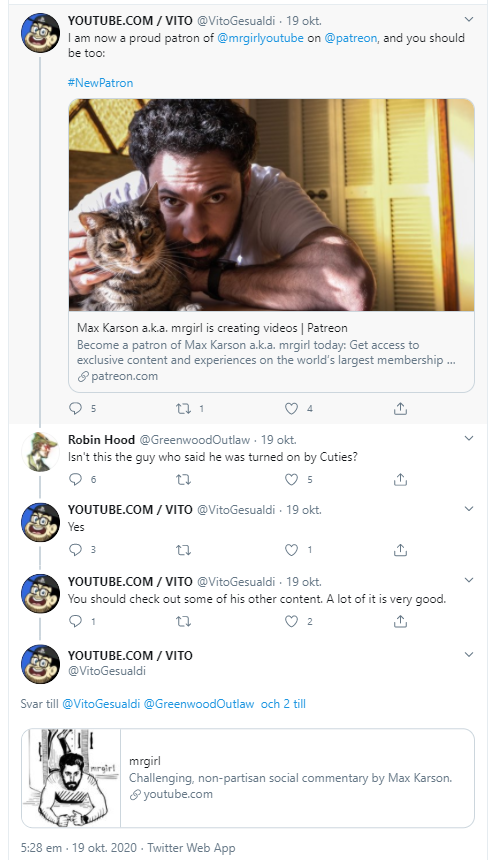Like the 'You should check out' tweet
The width and height of the screenshot is (491, 860).
point(291,621)
